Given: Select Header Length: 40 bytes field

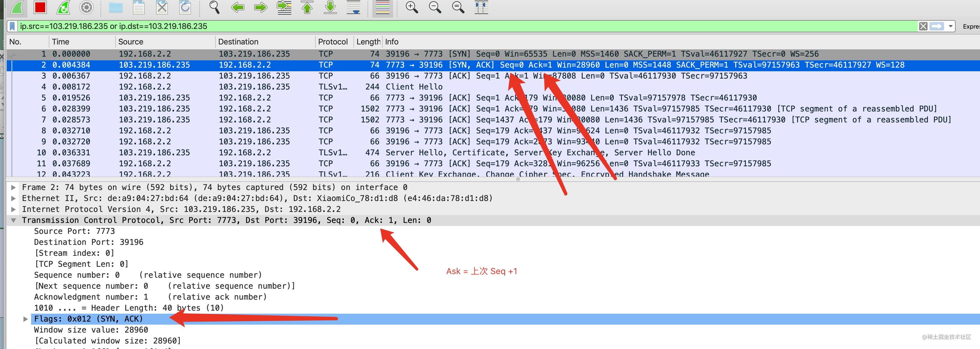Looking at the screenshot, I should (129, 308).
